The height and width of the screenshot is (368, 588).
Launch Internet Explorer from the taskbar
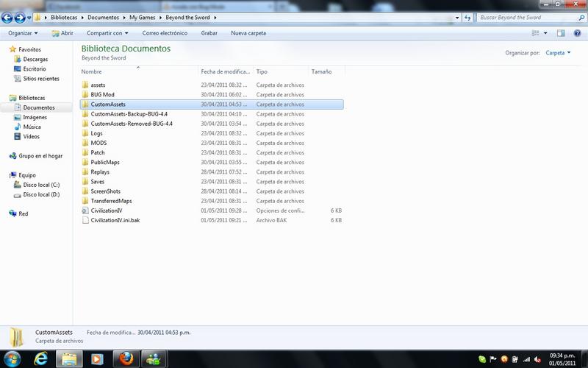pyautogui.click(x=39, y=359)
